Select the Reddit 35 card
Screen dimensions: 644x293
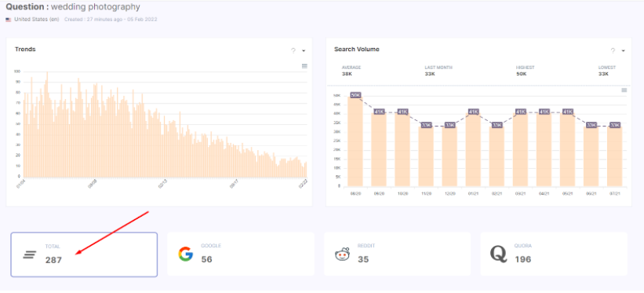397,254
